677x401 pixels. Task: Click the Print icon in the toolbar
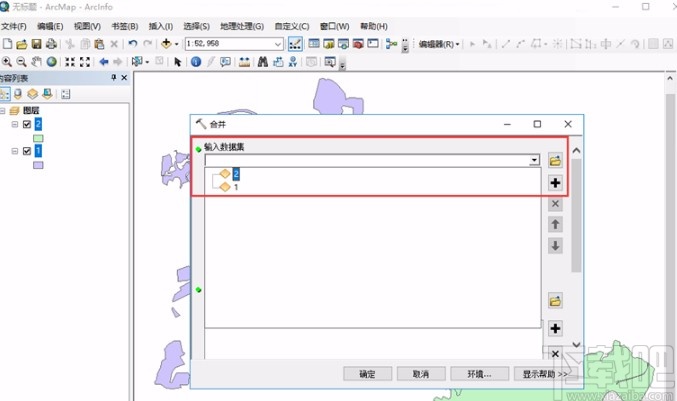click(51, 44)
